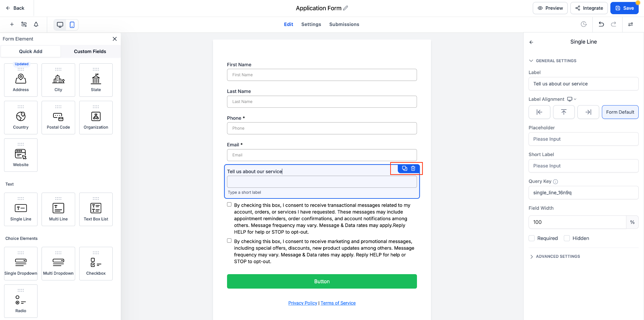Switch to mobile device view
This screenshot has height=320, width=644.
pos(72,24)
